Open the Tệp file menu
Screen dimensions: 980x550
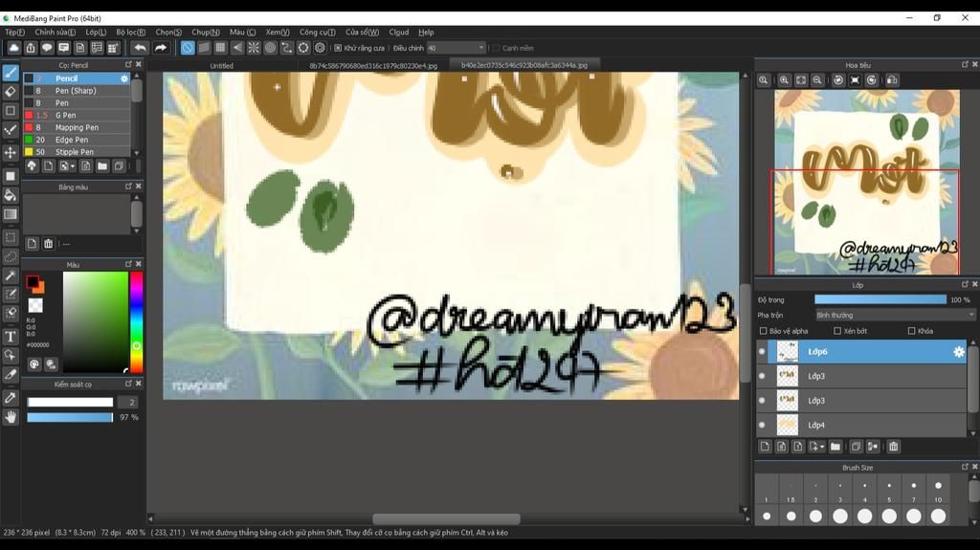(15, 33)
